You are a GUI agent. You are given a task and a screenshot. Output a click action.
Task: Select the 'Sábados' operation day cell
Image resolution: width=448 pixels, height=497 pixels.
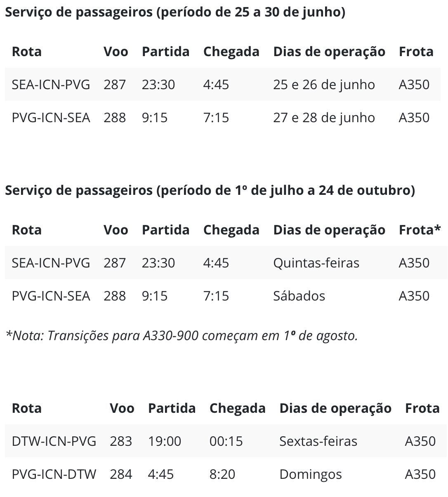coord(299,296)
